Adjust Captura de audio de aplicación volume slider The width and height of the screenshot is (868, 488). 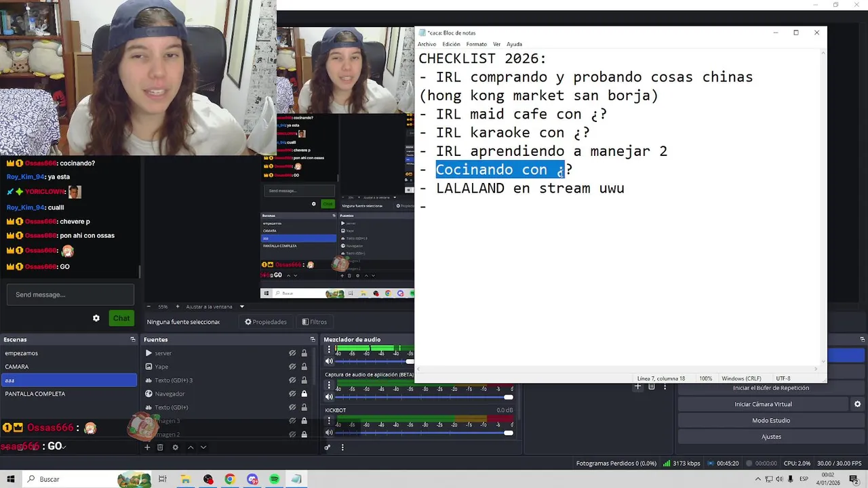tap(508, 396)
